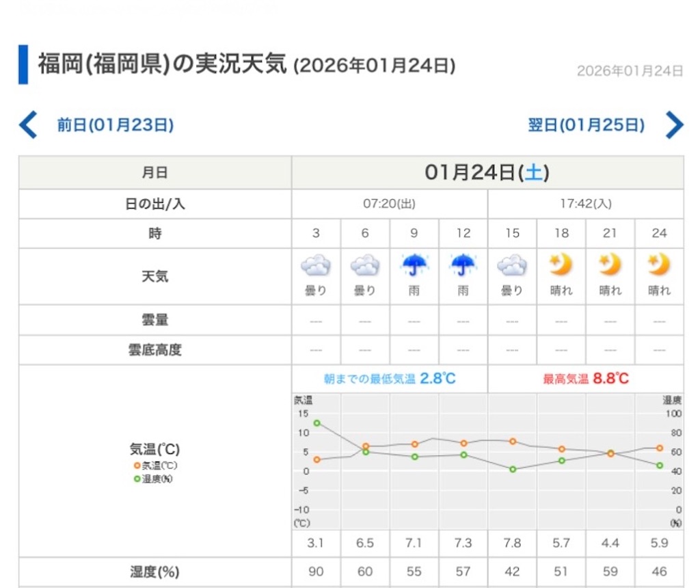Click the 月日 header cell
The width and height of the screenshot is (700, 588).
point(155,172)
